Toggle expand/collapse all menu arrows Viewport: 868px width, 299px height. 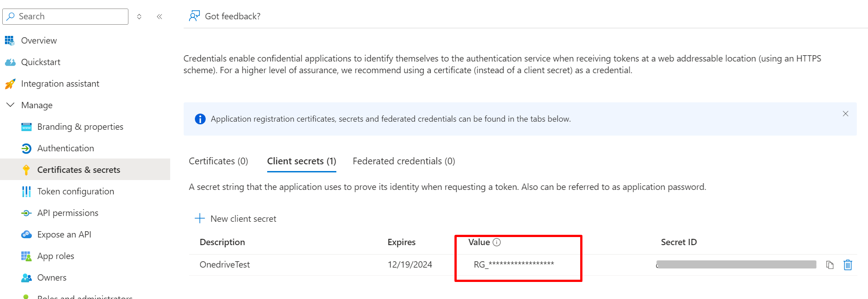(139, 17)
